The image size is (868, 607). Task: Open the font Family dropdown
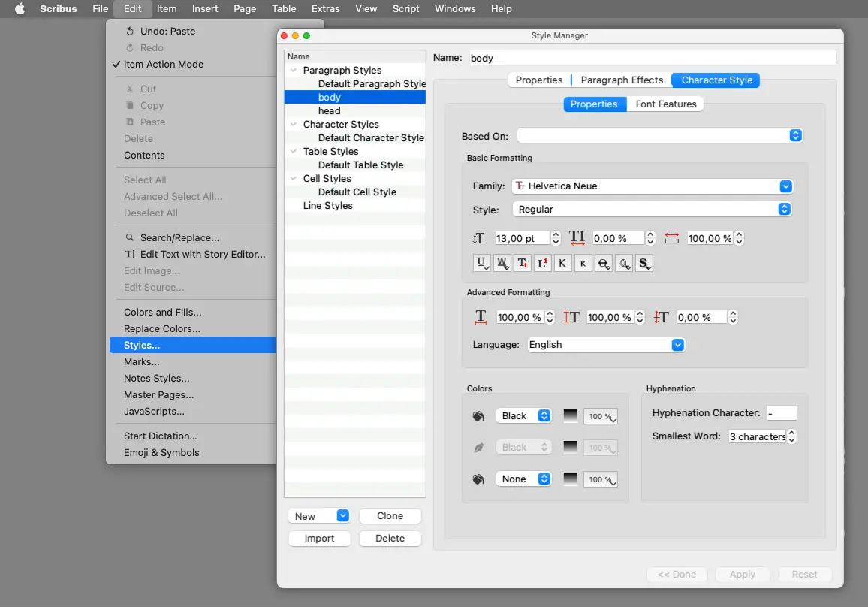coord(652,186)
